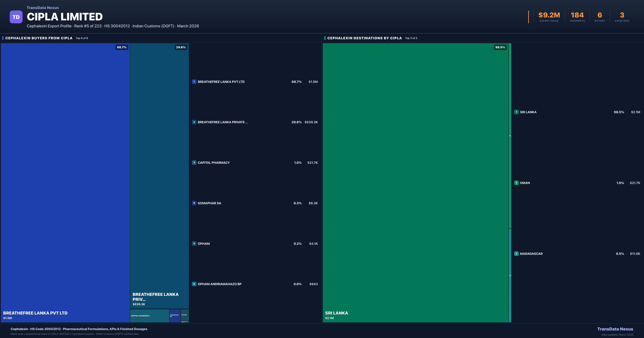Image resolution: width=644 pixels, height=338 pixels.
Task: Click the 98.5% badge on the destinations treemap
Action: (x=500, y=47)
